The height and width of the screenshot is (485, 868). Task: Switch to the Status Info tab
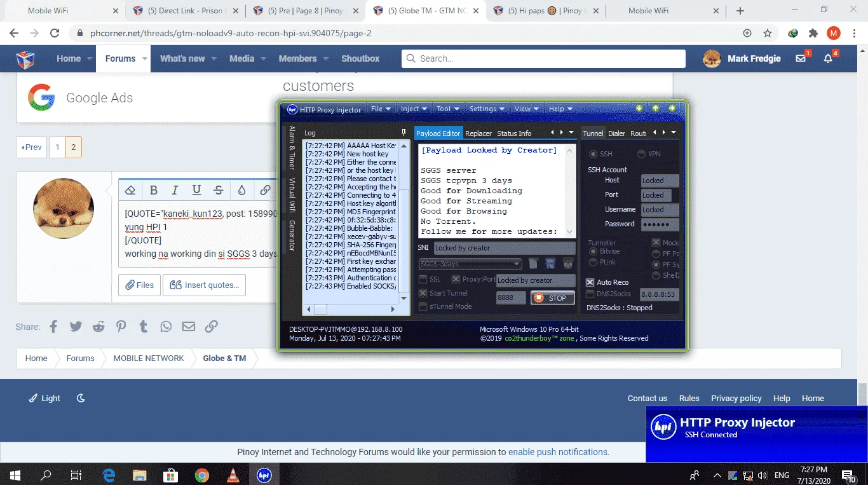pyautogui.click(x=514, y=133)
